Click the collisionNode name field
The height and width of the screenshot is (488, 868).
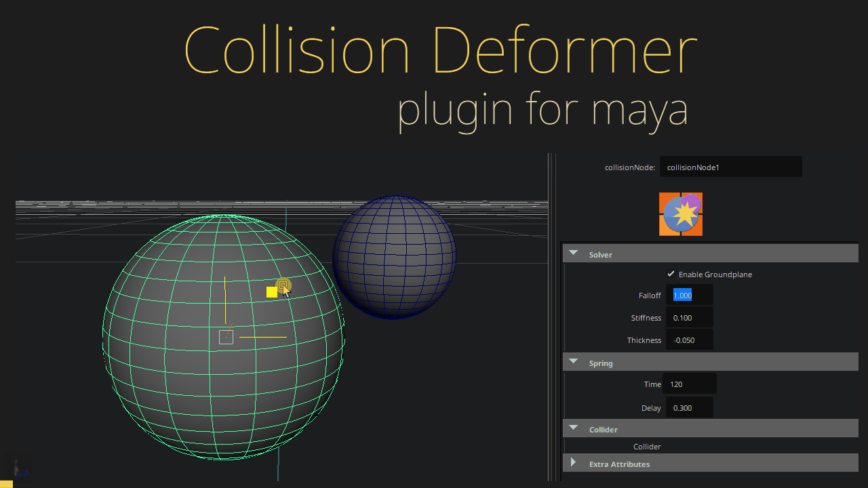731,167
